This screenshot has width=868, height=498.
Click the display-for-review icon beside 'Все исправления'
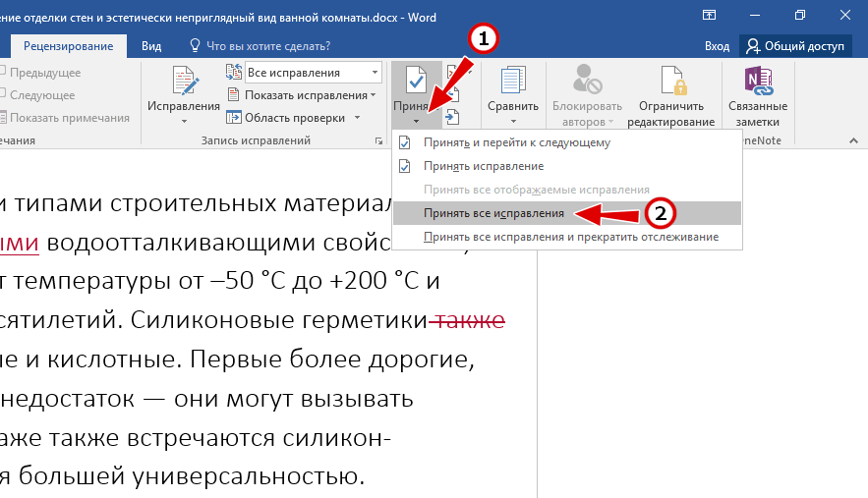click(234, 72)
